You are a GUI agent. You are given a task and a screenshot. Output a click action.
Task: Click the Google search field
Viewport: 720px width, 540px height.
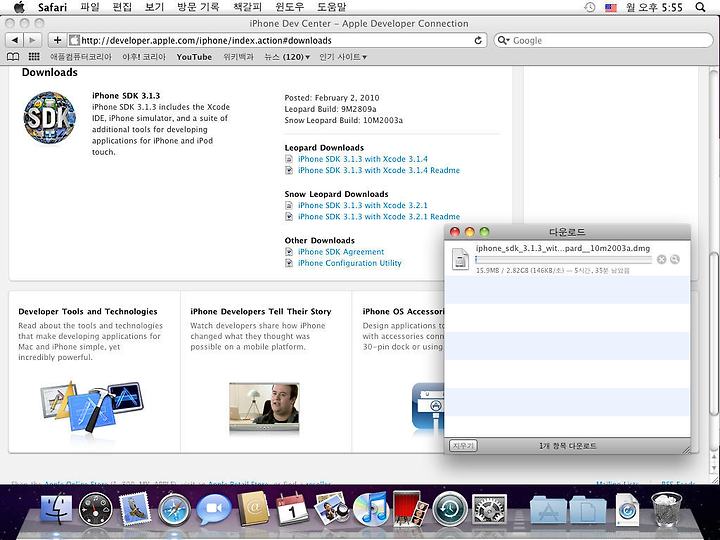(x=603, y=40)
